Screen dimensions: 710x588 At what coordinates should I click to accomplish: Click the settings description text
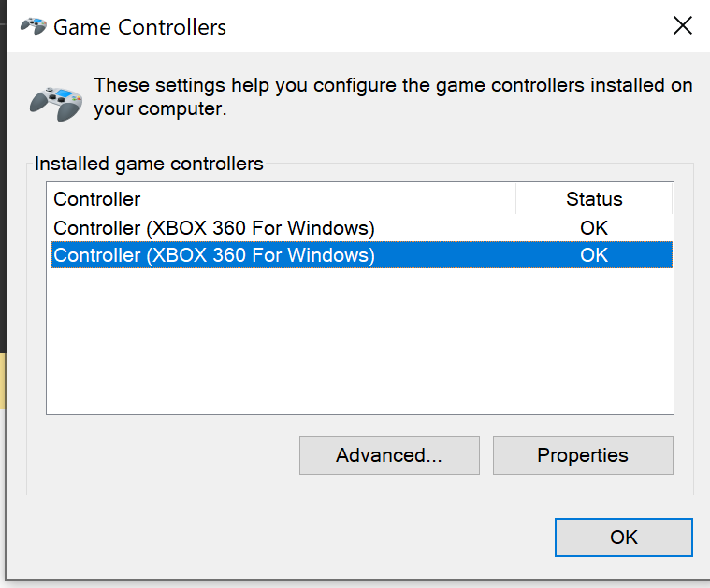[393, 96]
